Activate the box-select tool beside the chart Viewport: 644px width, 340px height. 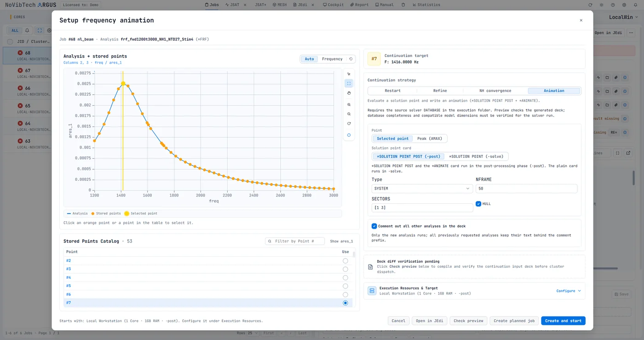tap(349, 84)
